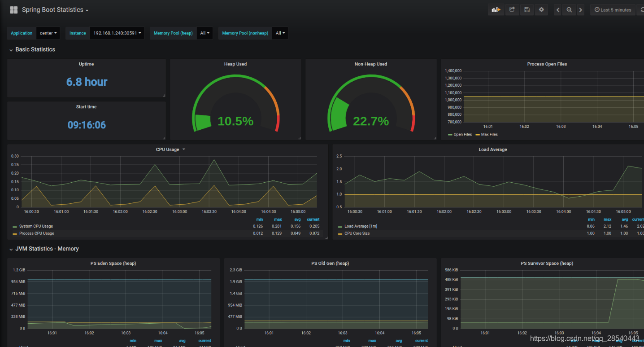This screenshot has height=347, width=644.
Task: Shift time range backward with left arrow
Action: point(558,10)
